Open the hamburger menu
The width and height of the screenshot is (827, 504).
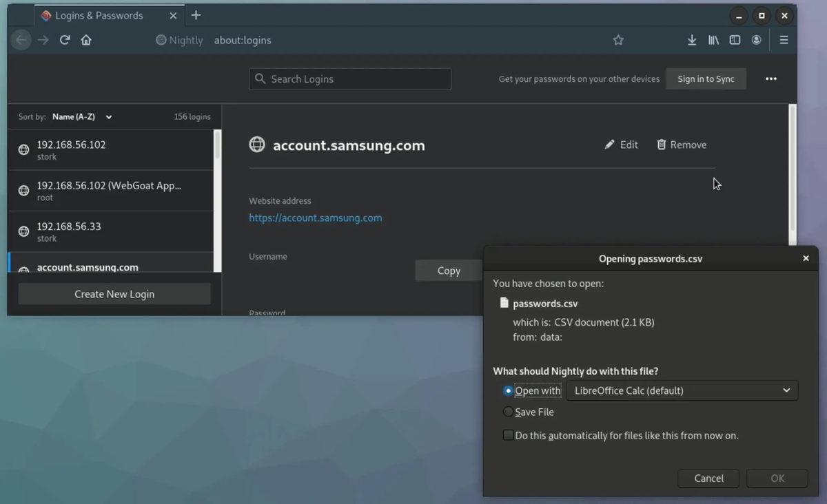(x=784, y=40)
